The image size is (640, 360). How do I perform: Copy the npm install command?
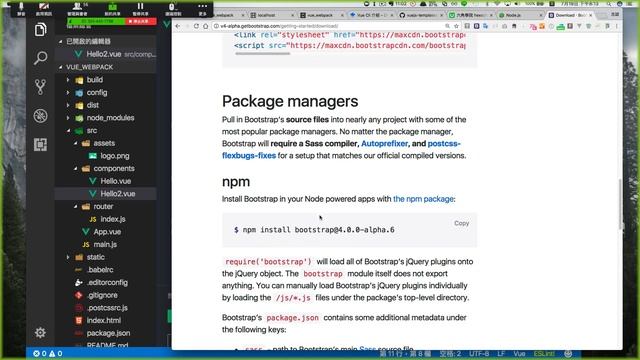click(x=461, y=223)
